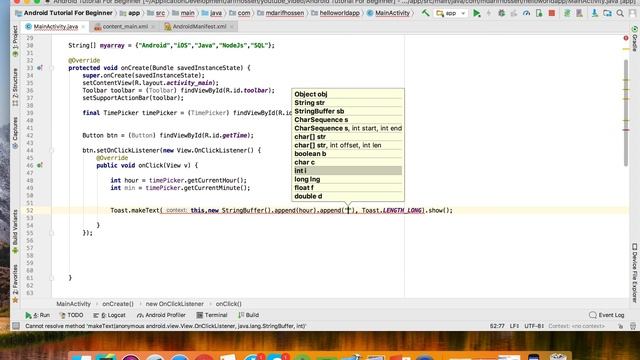Screen dimensions: 640x360
Task: Open the Captures tool window sidebar tab
Action: click(15, 133)
